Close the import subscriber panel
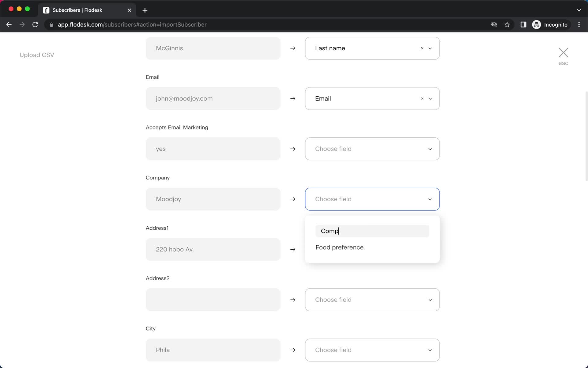 click(x=564, y=52)
